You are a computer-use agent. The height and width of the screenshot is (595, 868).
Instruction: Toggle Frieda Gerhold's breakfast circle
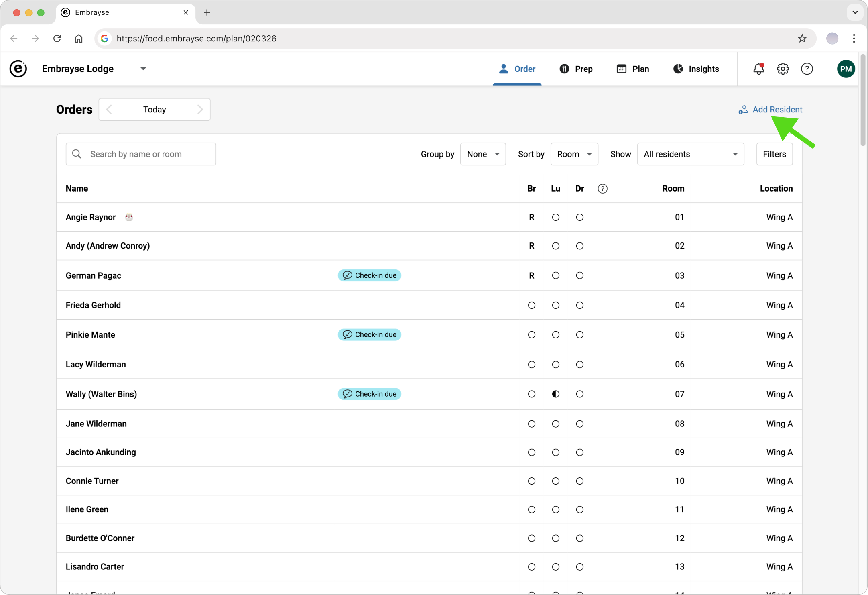click(x=531, y=305)
